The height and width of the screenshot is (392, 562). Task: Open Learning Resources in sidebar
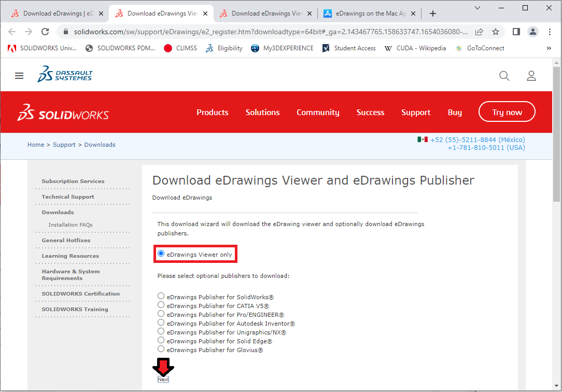[x=71, y=256]
